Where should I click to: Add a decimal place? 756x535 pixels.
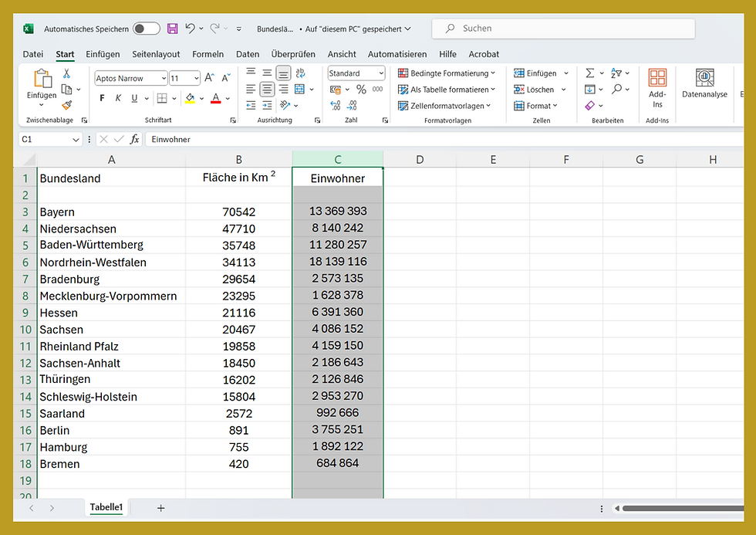coord(336,105)
